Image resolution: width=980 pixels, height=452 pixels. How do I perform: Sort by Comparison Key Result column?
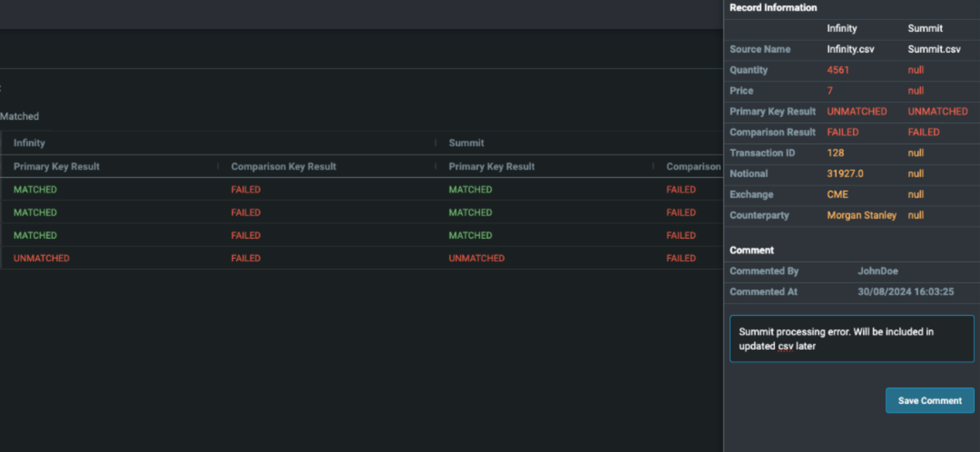pyautogui.click(x=283, y=166)
